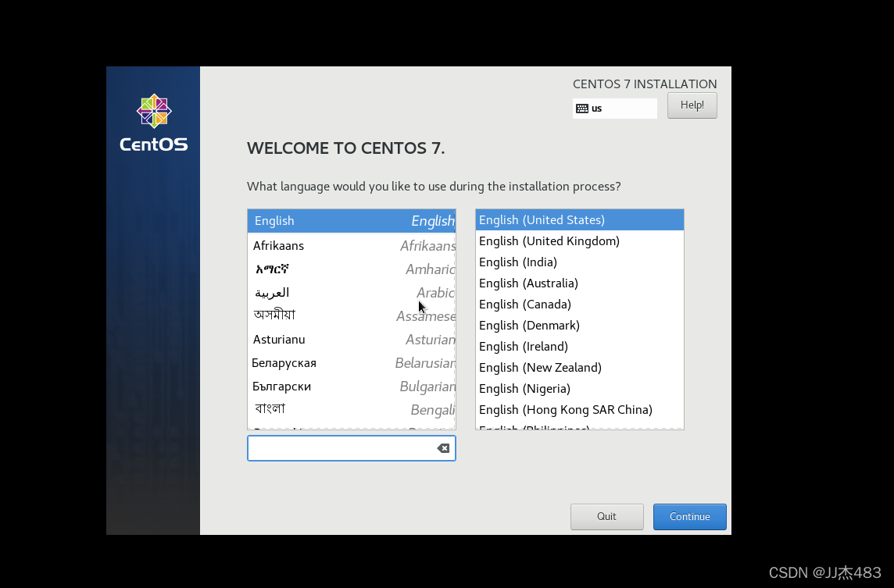Focus the language search input field

[351, 448]
